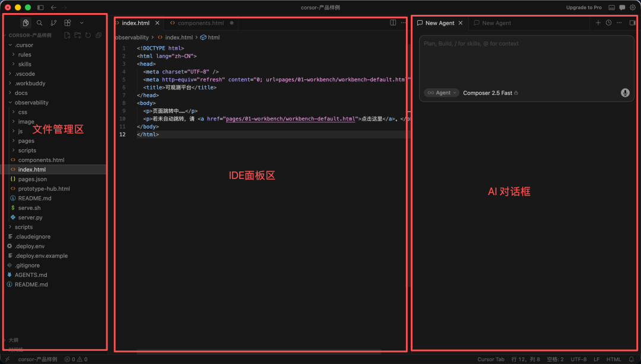Viewport: 641px width, 364px height.
Task: Click html symbol in the breadcrumb
Action: [x=210, y=37]
